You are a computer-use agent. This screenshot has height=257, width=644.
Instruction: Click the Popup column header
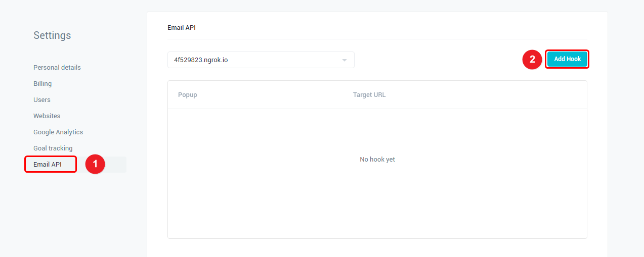(x=188, y=95)
